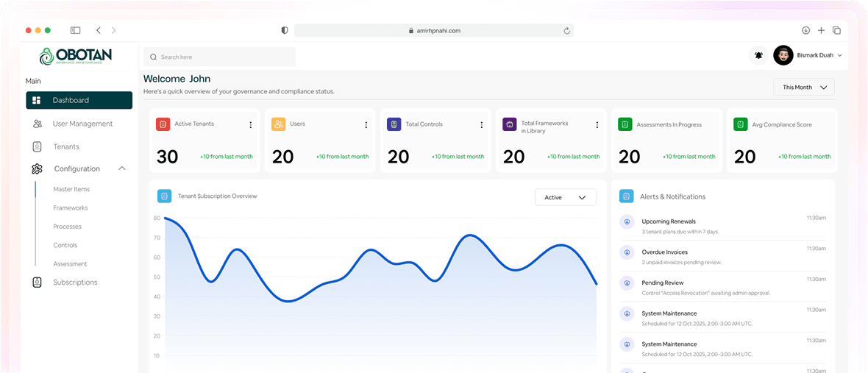The height and width of the screenshot is (373, 868).
Task: Click the notification bell icon
Action: coord(758,55)
